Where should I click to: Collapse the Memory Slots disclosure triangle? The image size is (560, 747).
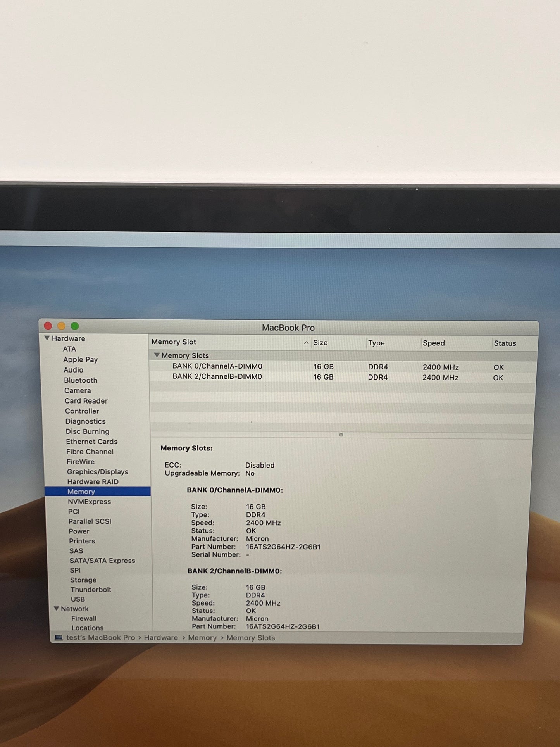click(157, 355)
